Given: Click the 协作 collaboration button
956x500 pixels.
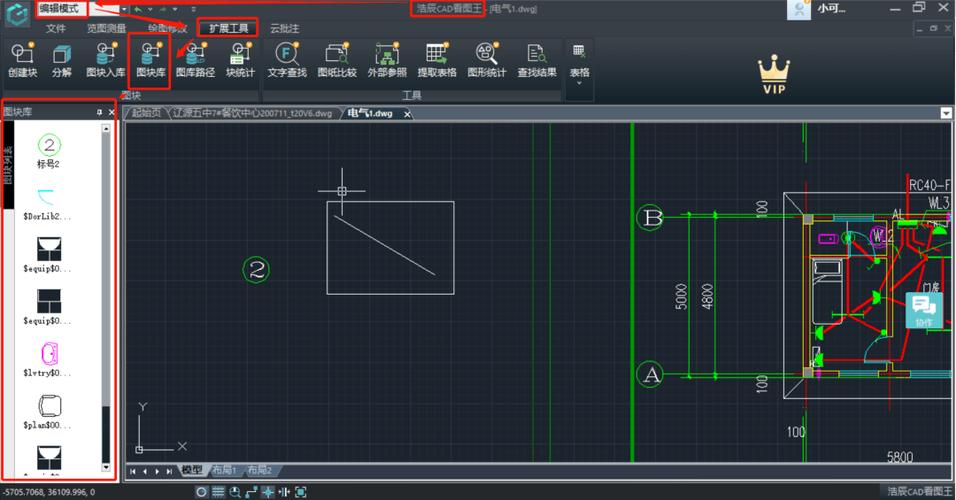Looking at the screenshot, I should (x=922, y=310).
